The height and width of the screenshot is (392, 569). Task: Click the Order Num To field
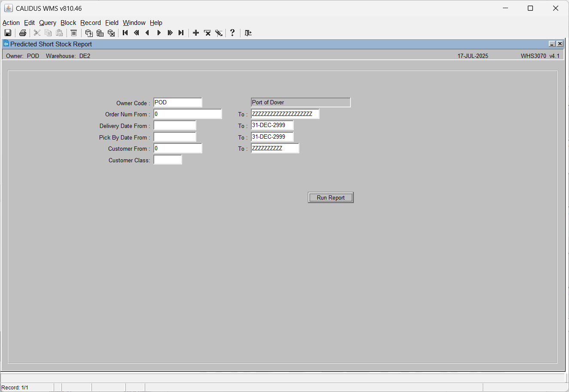(285, 114)
